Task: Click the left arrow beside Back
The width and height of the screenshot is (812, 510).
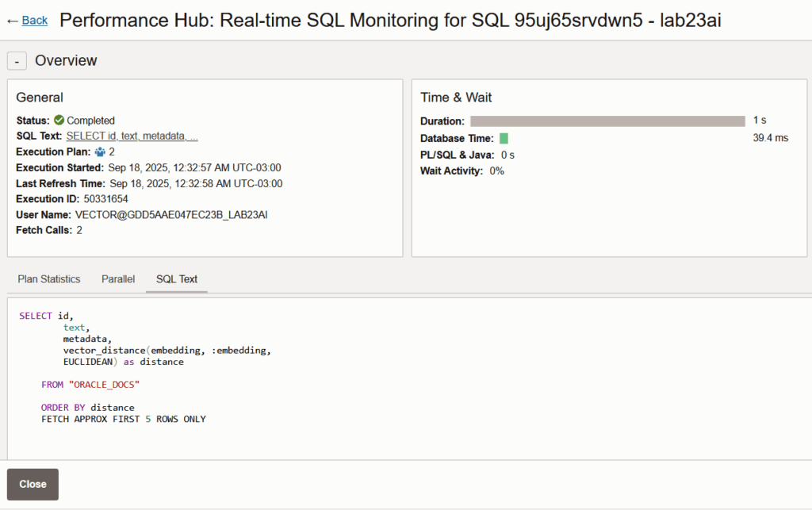Action: pos(12,21)
